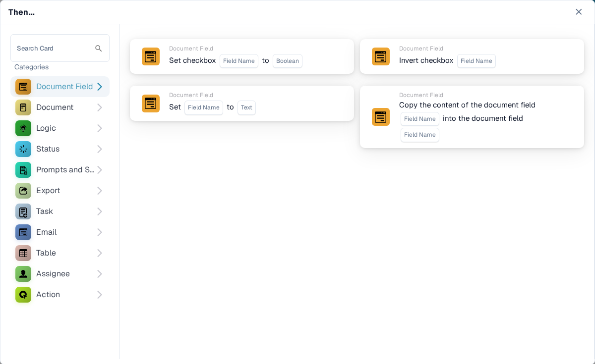
Task: Click the 'Prompts and S…' category label
Action: (x=65, y=170)
